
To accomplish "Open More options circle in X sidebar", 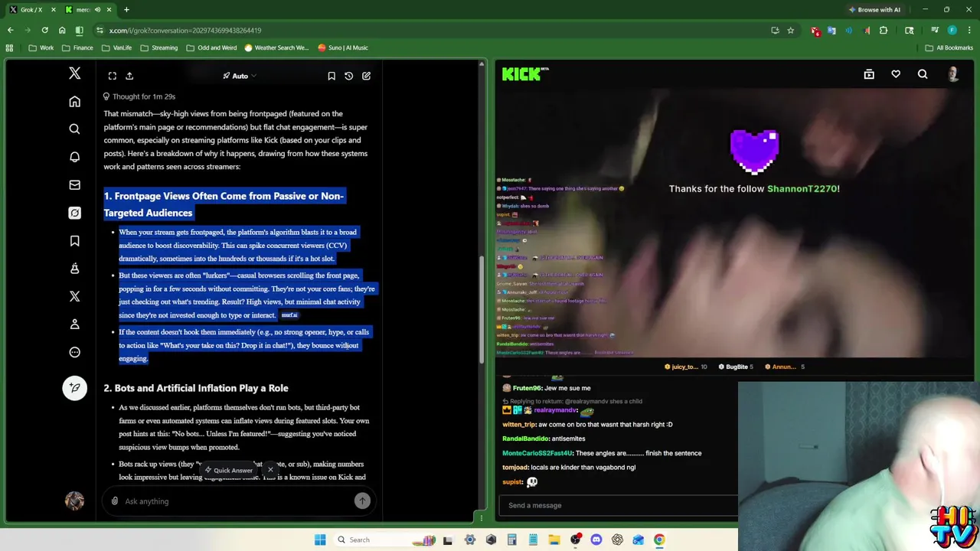I will [74, 352].
